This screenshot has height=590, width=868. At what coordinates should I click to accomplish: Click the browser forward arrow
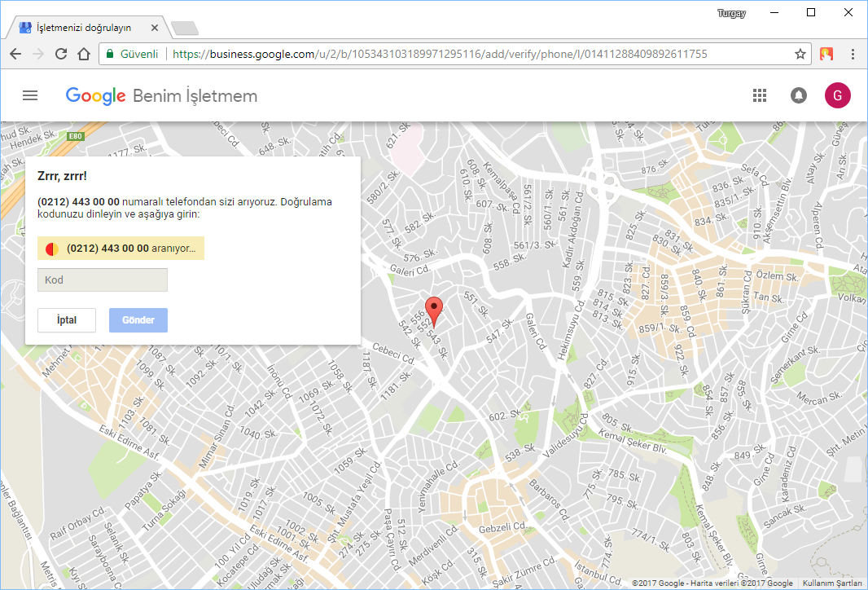[38, 54]
